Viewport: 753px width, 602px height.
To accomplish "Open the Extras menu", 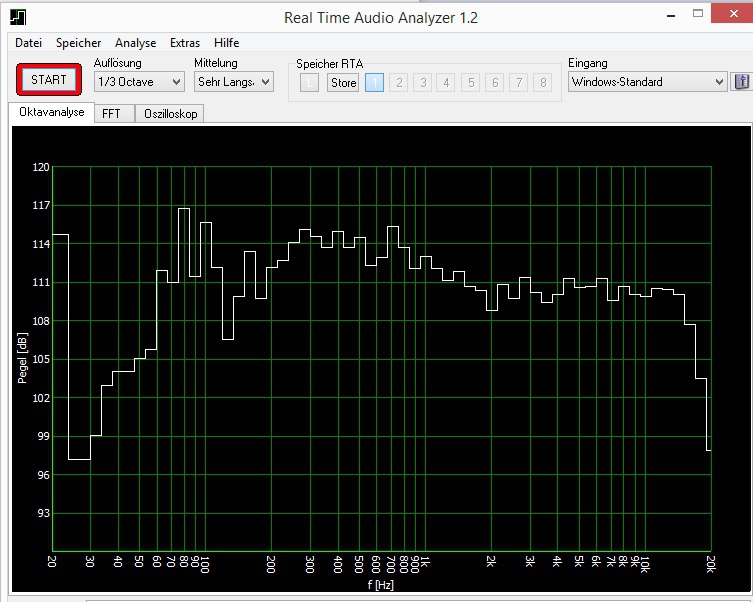I will (185, 43).
